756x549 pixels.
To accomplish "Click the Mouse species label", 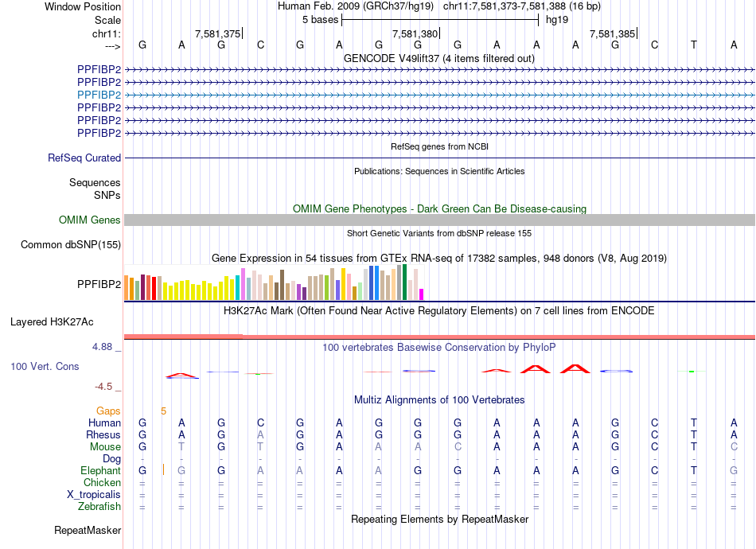I will tap(105, 447).
